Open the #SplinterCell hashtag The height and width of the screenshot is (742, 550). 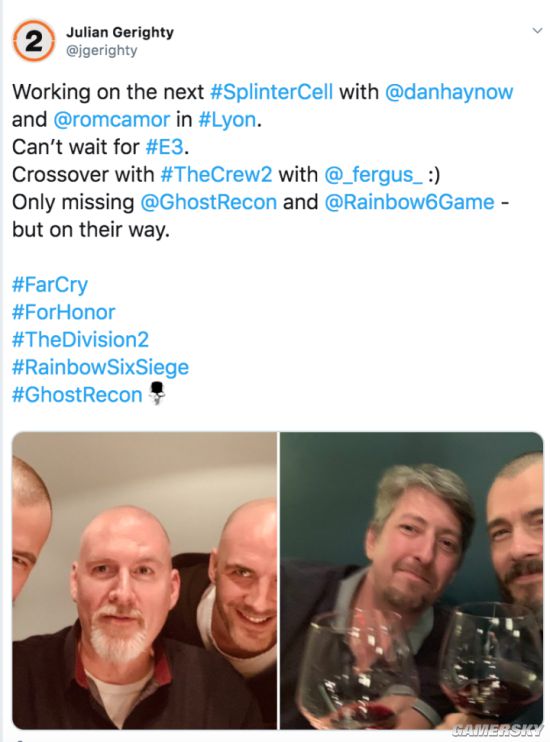(271, 92)
